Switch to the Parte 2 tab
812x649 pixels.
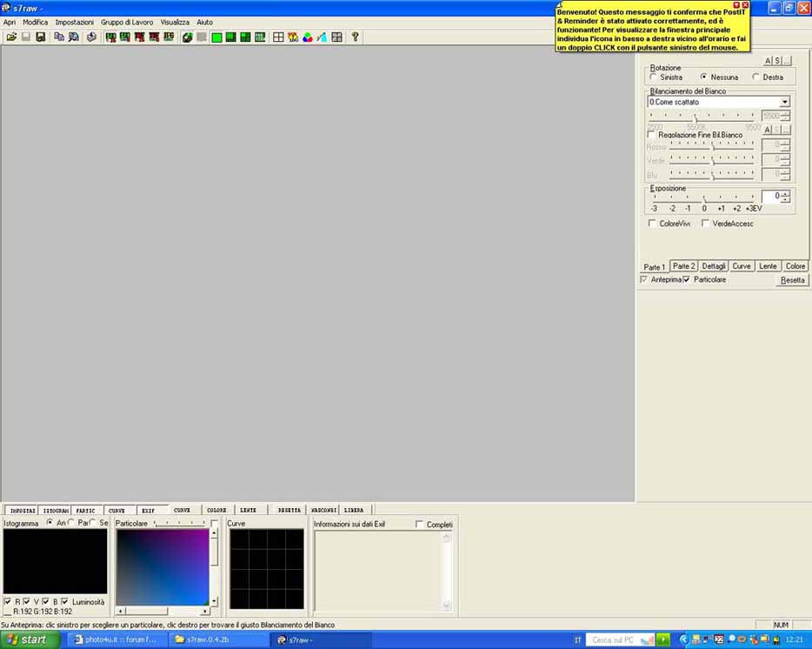click(x=683, y=266)
